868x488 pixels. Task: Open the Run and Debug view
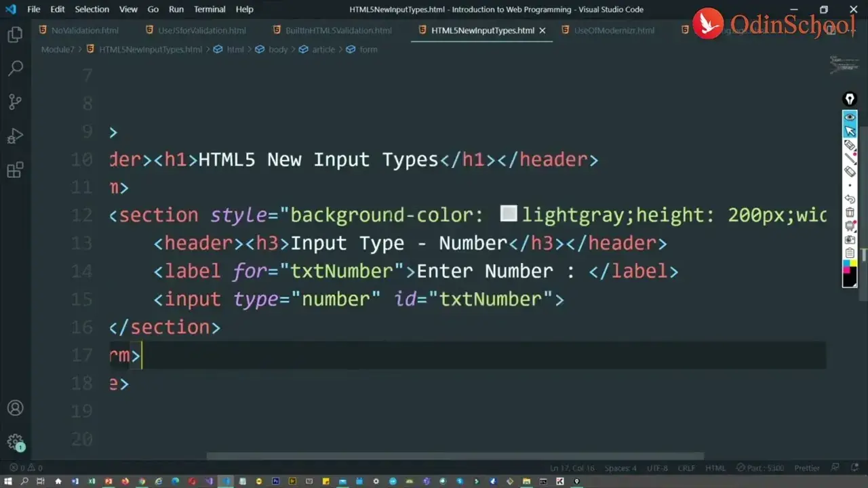pyautogui.click(x=15, y=136)
